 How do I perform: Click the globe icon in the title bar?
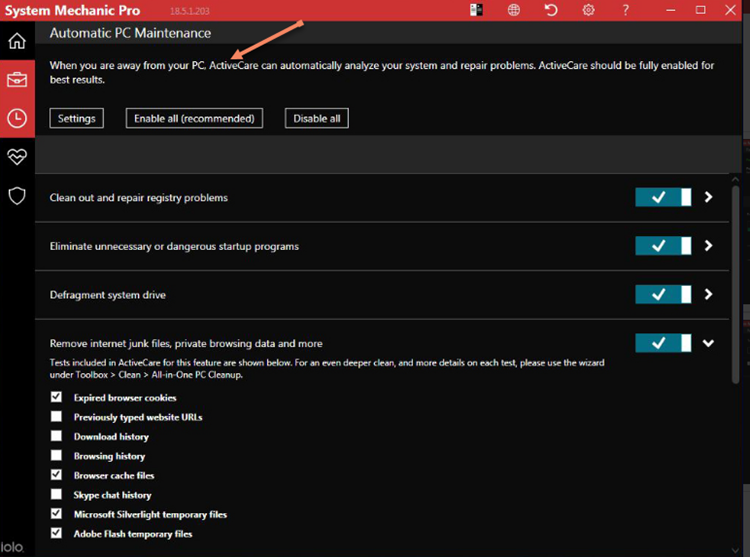[514, 10]
